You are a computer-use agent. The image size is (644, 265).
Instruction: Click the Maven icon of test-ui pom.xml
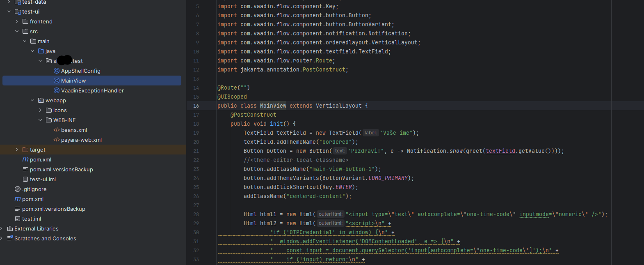pos(25,160)
